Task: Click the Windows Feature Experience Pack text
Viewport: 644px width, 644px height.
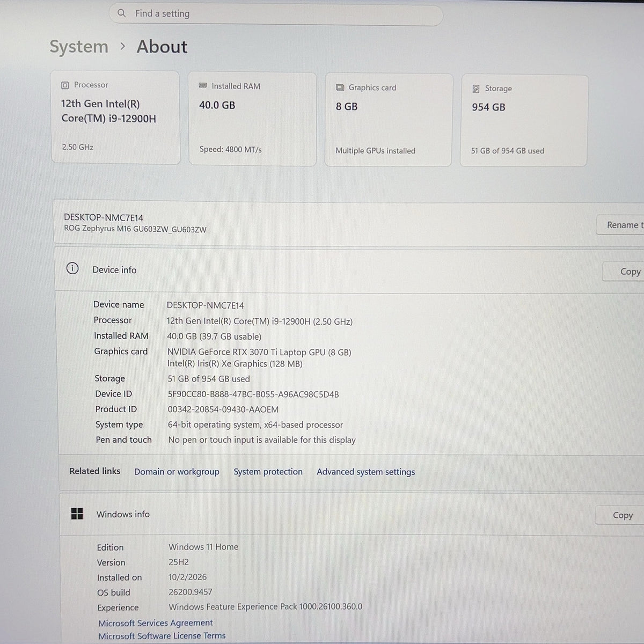Action: [x=266, y=607]
